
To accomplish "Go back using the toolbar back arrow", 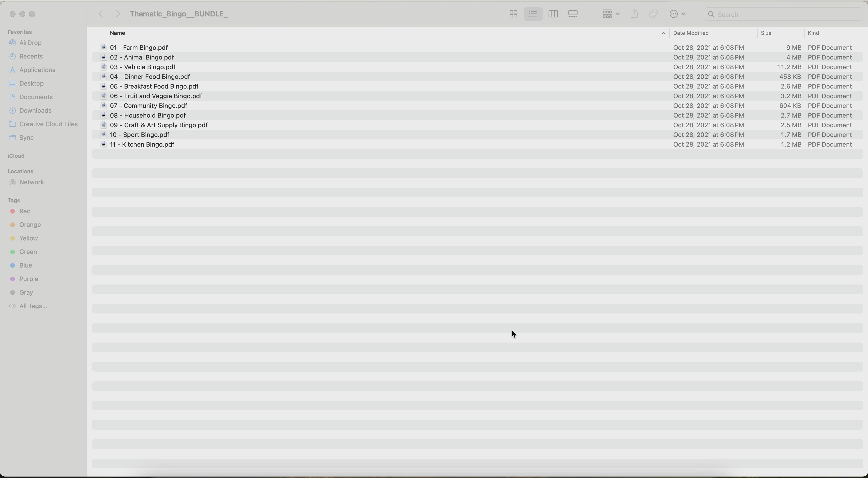I will [101, 14].
